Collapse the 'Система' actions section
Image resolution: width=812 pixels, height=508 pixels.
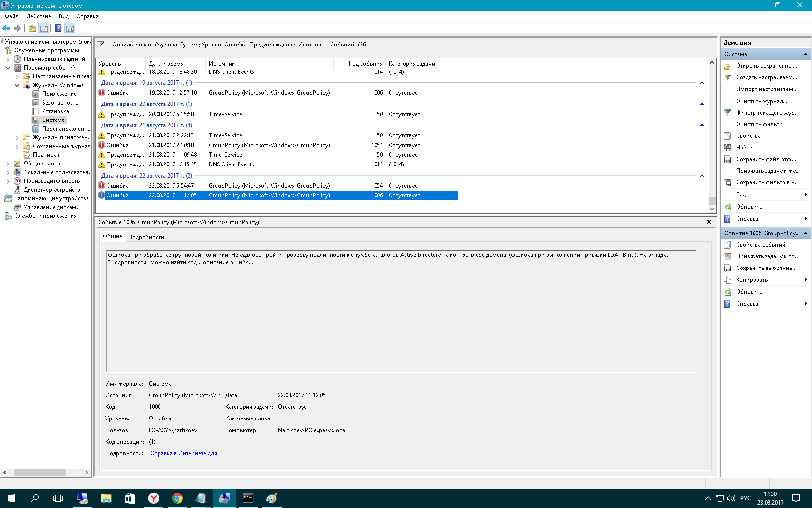[805, 54]
